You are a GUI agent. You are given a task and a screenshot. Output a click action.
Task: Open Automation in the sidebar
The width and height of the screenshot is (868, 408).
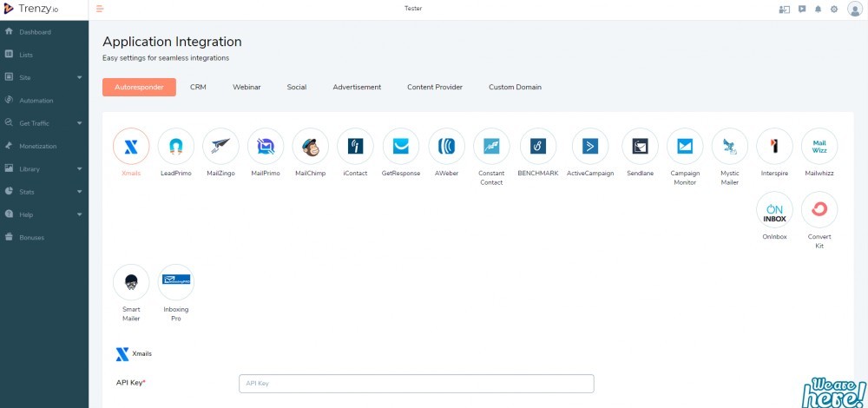click(x=44, y=101)
